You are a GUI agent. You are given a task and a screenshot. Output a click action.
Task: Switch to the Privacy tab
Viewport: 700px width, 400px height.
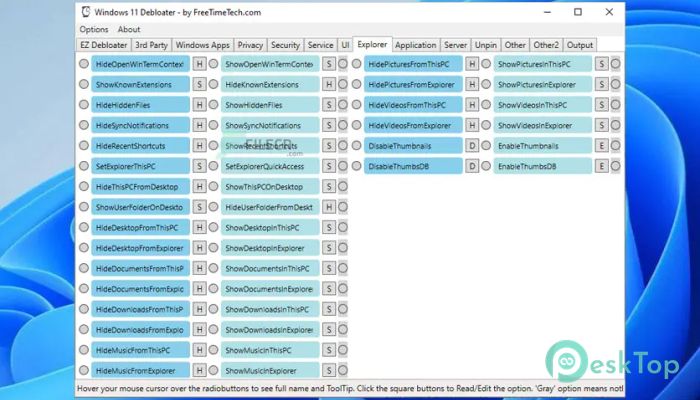(250, 45)
